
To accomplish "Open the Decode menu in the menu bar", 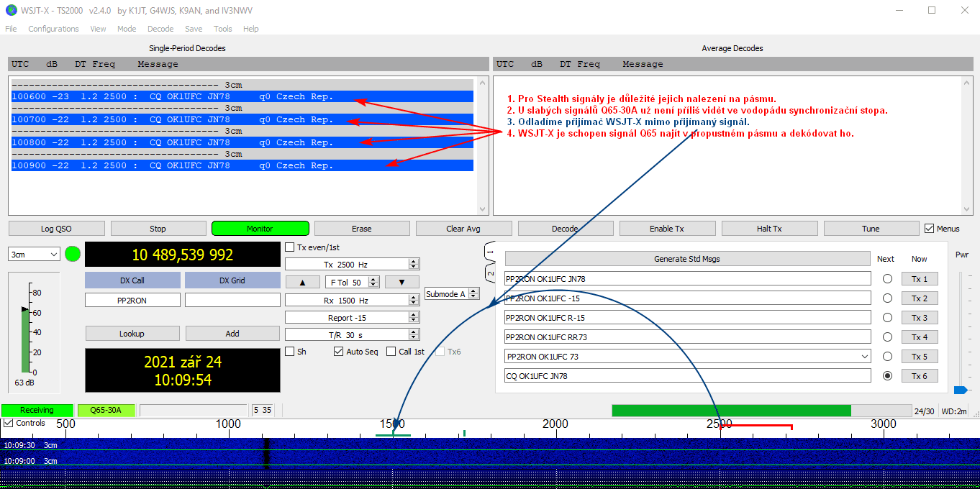I will tap(160, 29).
